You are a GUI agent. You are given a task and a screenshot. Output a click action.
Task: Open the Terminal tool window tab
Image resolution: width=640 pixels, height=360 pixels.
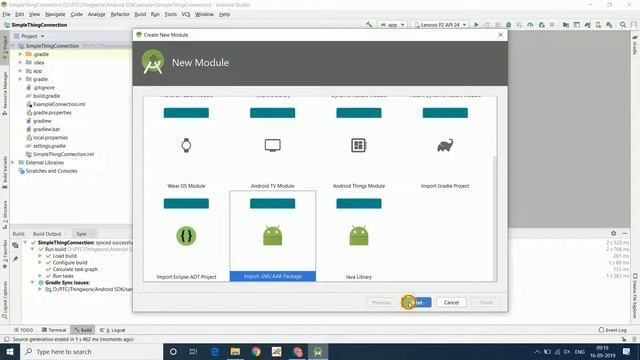54,330
